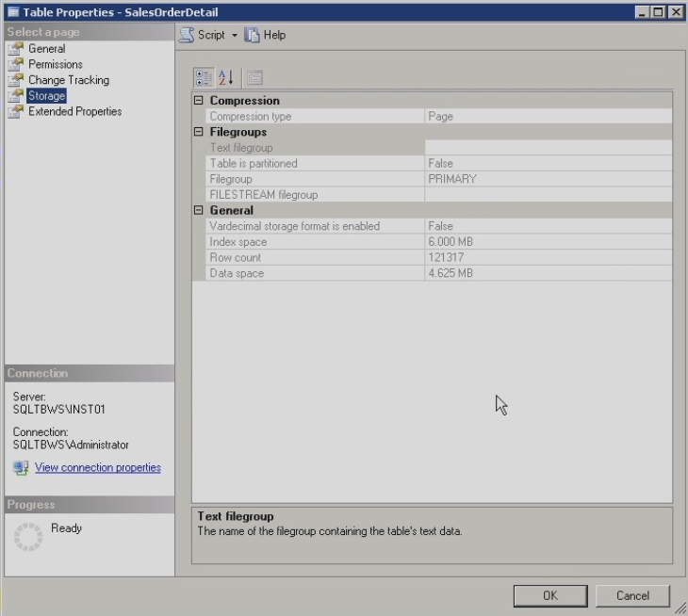688x616 pixels.
Task: Click the Help button label
Action: pos(274,35)
